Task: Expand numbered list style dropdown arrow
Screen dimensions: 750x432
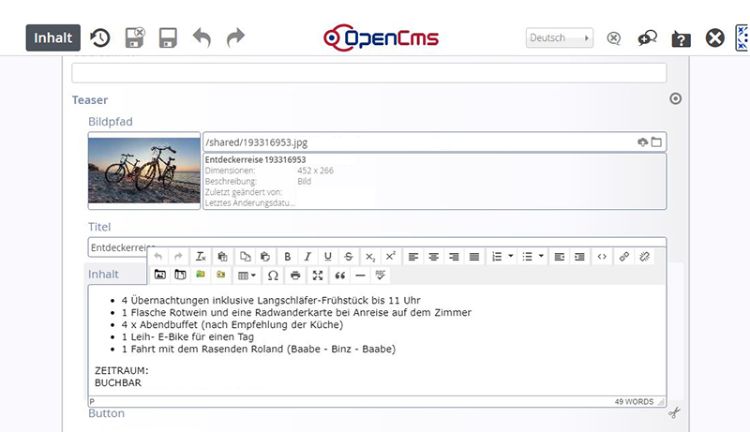Action: coord(510,256)
